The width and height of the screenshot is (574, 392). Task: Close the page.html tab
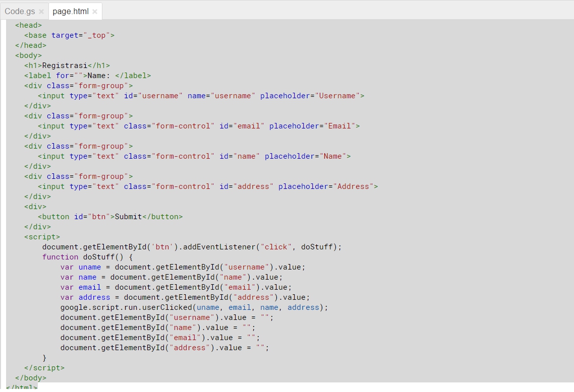tap(95, 12)
